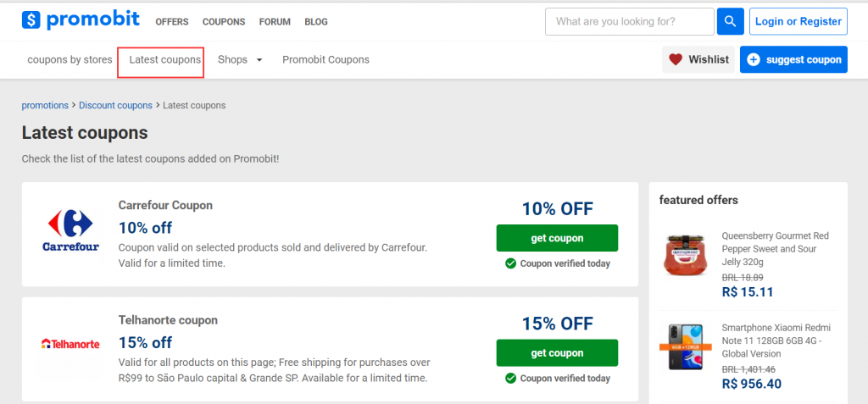Click the search input field
868x404 pixels.
point(630,21)
